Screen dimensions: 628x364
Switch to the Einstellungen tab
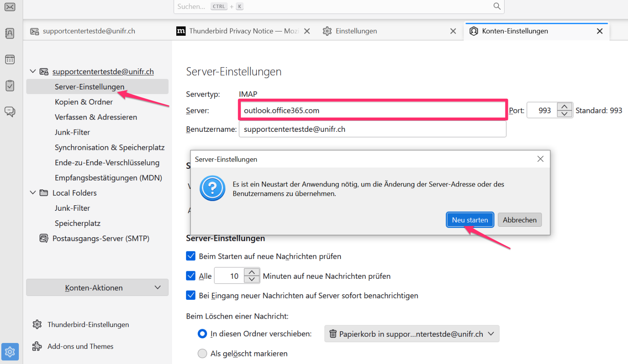coord(356,31)
